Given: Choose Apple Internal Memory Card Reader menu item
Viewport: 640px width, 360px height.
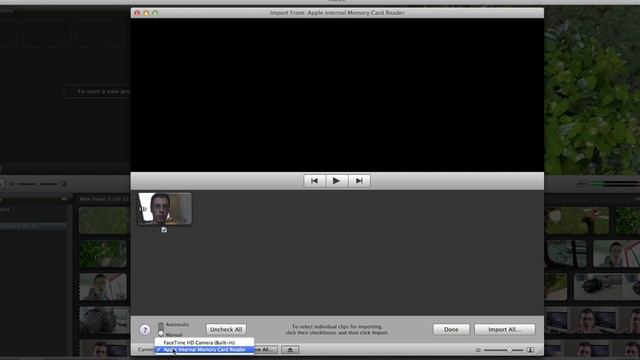Looking at the screenshot, I should click(204, 350).
